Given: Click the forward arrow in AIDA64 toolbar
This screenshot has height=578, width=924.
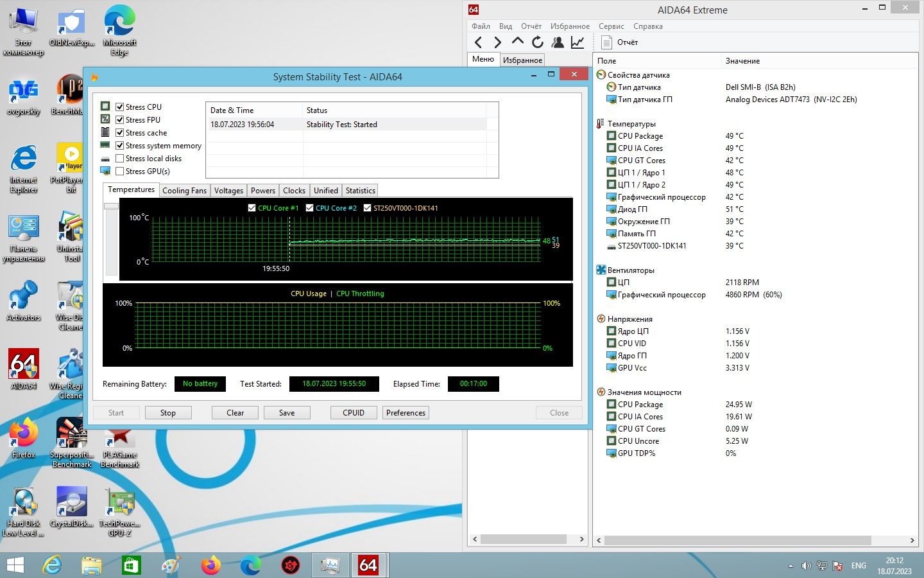Looking at the screenshot, I should [498, 42].
